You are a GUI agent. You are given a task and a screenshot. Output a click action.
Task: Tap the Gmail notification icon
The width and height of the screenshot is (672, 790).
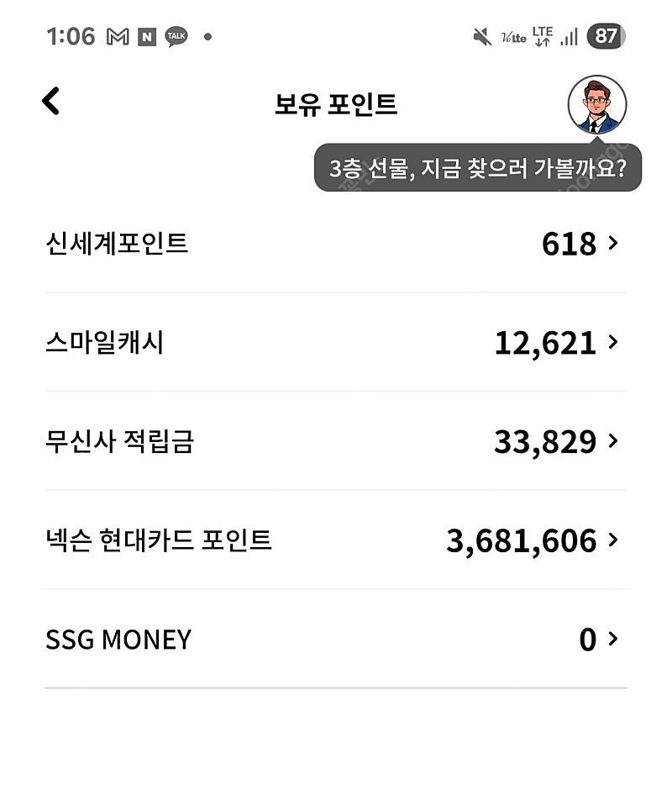[118, 37]
